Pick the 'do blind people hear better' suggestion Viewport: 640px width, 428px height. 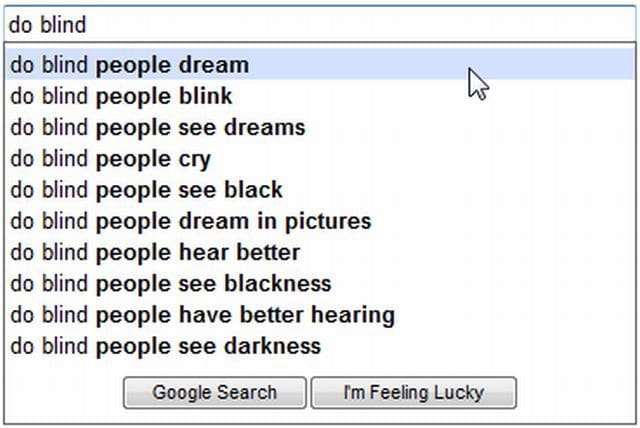pyautogui.click(x=155, y=252)
